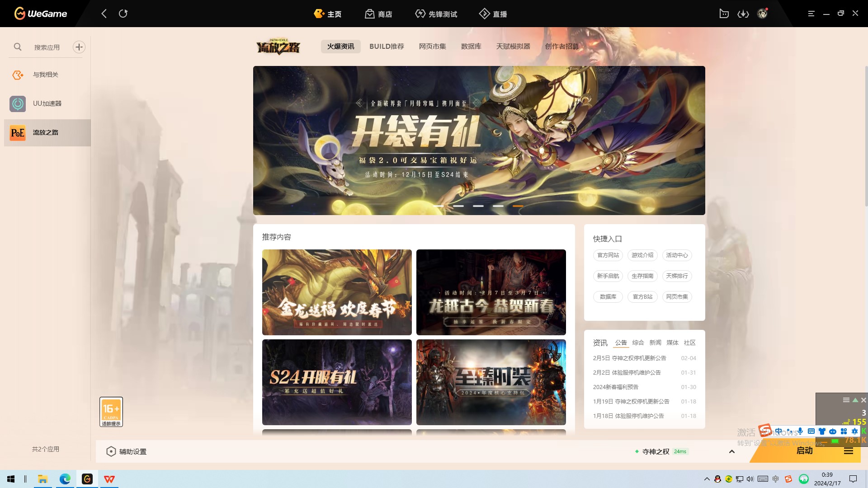
Task: Select the 公告 news tab
Action: (621, 343)
